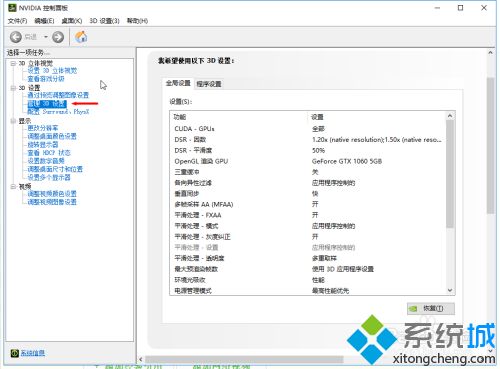Click the 功能 column header
Image resolution: width=500 pixels, height=369 pixels.
180,117
